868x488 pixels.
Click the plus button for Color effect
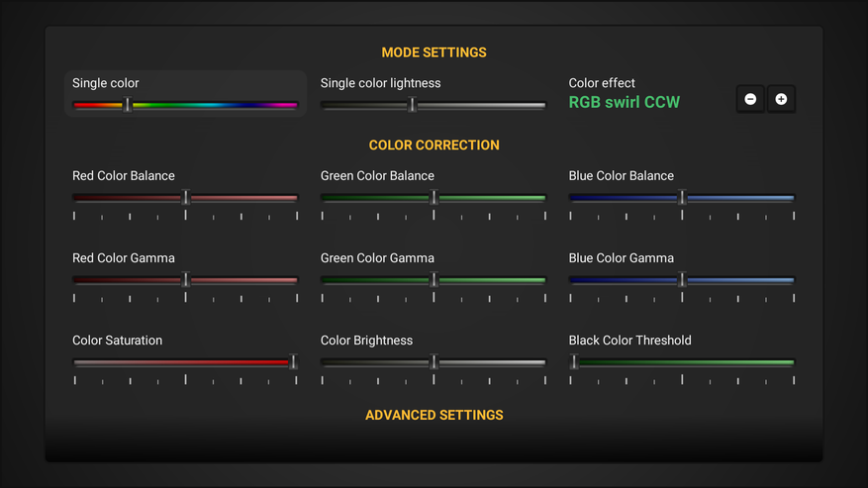[781, 99]
